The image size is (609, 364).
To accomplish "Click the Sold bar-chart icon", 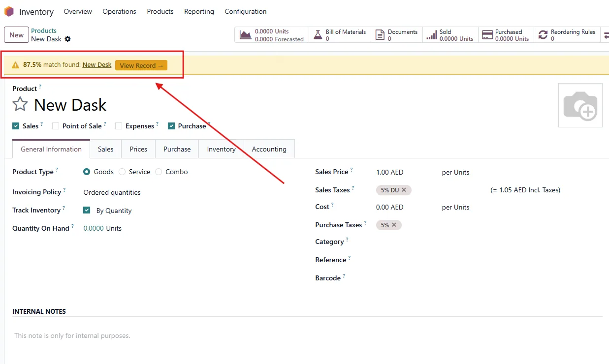I will (431, 35).
